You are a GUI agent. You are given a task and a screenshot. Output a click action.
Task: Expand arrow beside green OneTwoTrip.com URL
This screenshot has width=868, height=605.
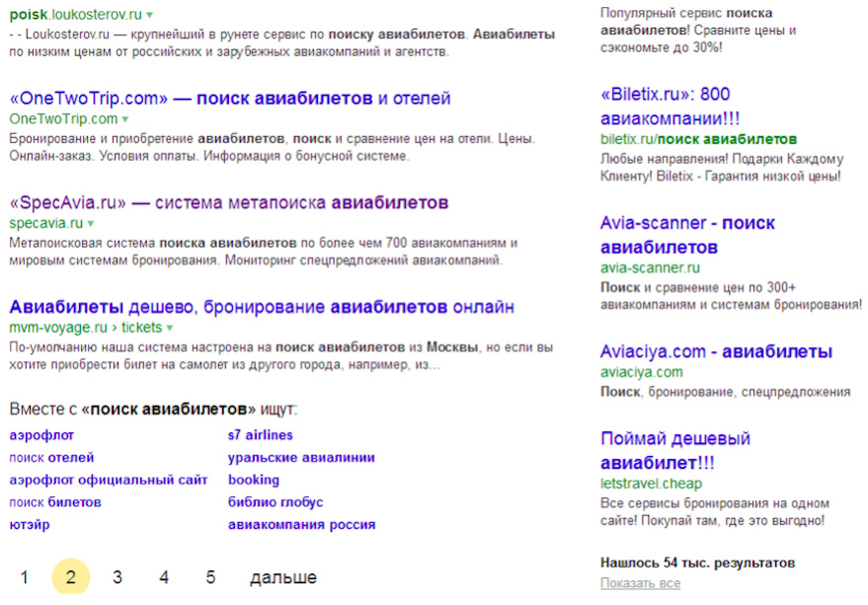125,119
